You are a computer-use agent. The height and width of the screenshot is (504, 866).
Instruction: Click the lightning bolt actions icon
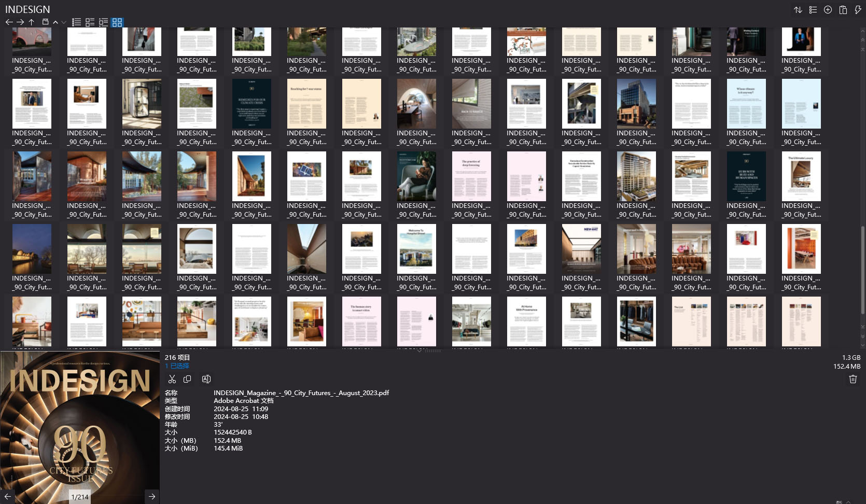pos(858,10)
